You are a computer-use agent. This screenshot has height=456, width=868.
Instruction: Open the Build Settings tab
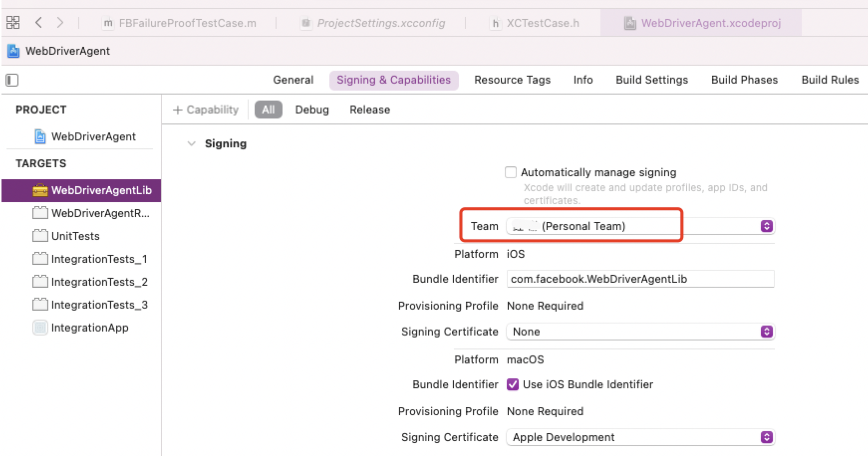tap(652, 80)
